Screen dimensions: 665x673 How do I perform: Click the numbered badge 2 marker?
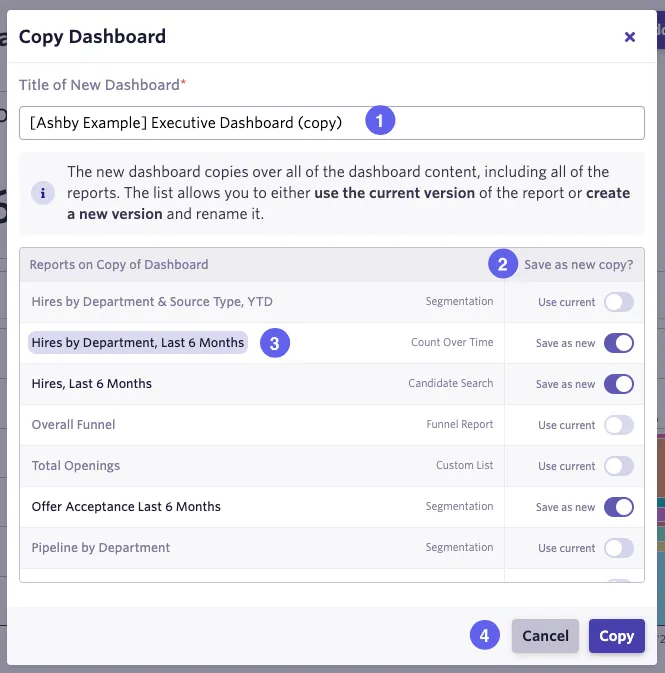tap(503, 264)
